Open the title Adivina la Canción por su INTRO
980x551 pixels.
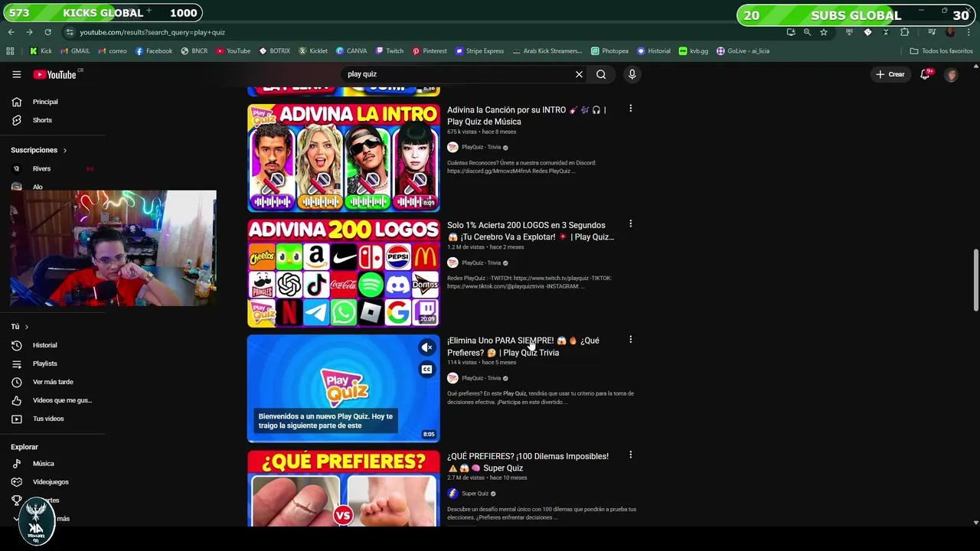(526, 116)
